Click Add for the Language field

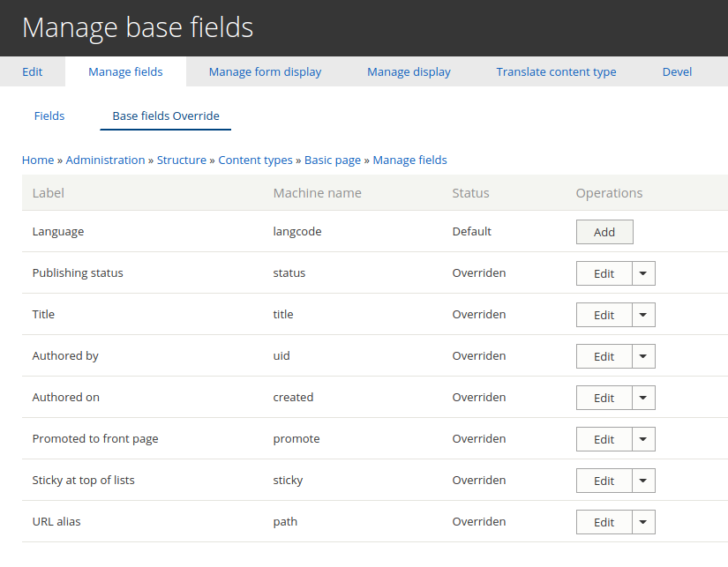(604, 232)
